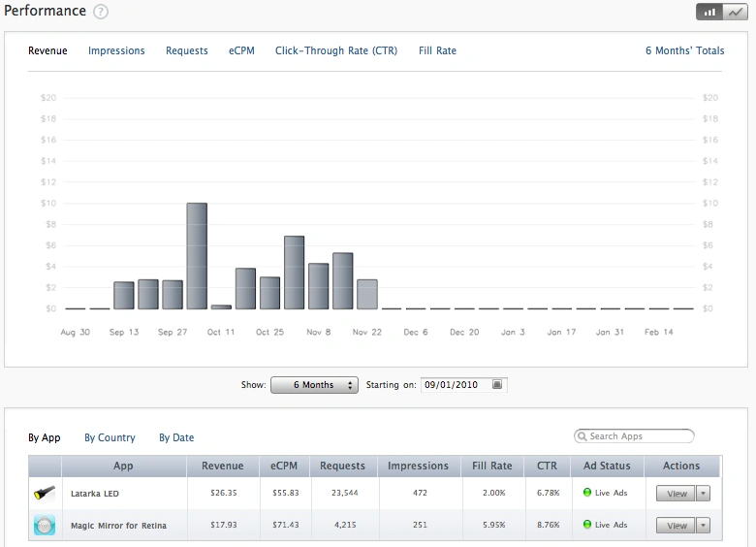Expand actions dropdown arrow for Magic Mirror
The image size is (756, 547).
(703, 526)
